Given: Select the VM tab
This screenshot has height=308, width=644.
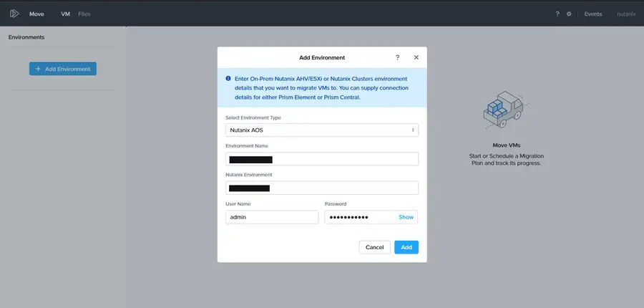Looking at the screenshot, I should pyautogui.click(x=65, y=14).
